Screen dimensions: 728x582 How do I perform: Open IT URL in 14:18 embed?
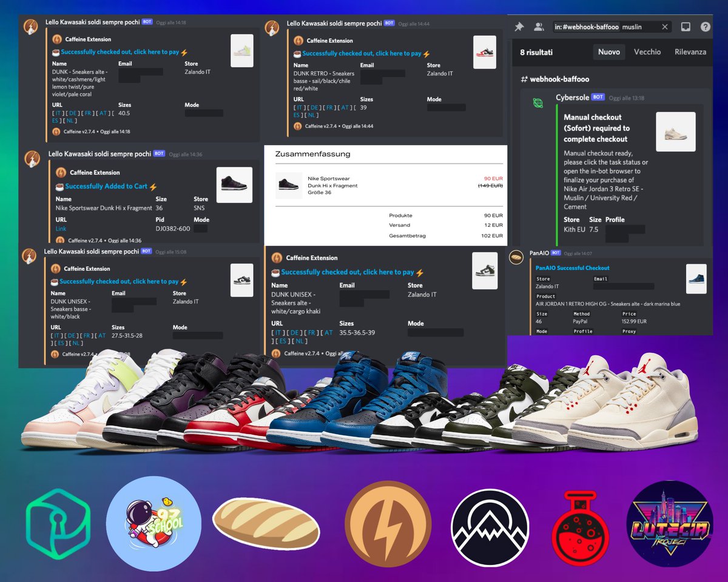59,113
